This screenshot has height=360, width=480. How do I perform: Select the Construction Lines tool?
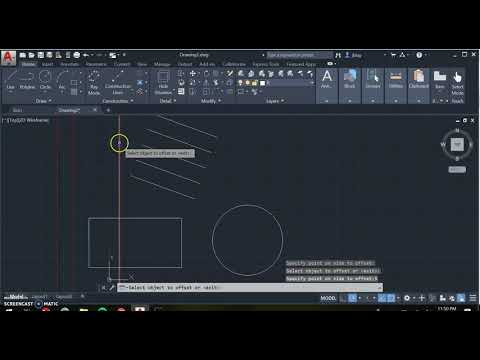pos(118,83)
